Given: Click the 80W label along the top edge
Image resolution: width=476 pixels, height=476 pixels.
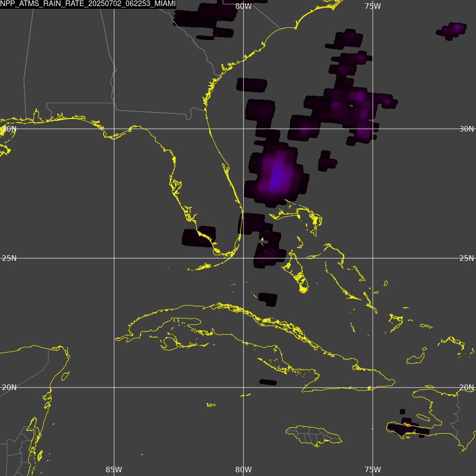Looking at the screenshot, I should pos(244,7).
